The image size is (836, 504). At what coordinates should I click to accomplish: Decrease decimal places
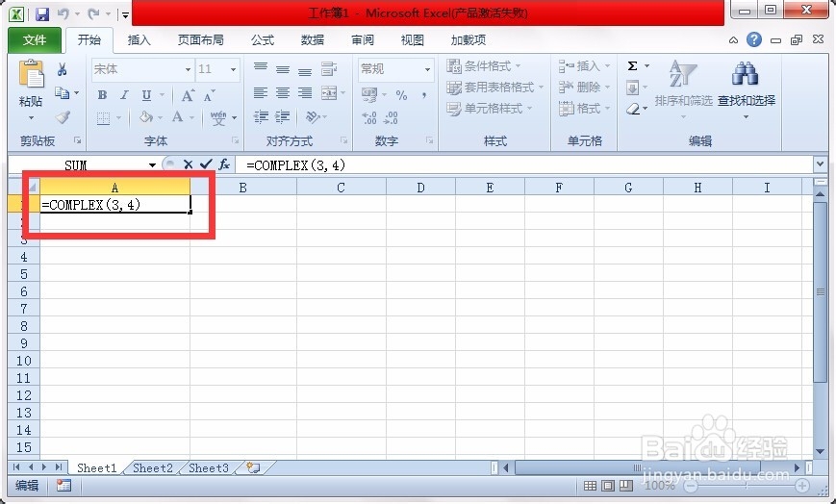tap(392, 118)
